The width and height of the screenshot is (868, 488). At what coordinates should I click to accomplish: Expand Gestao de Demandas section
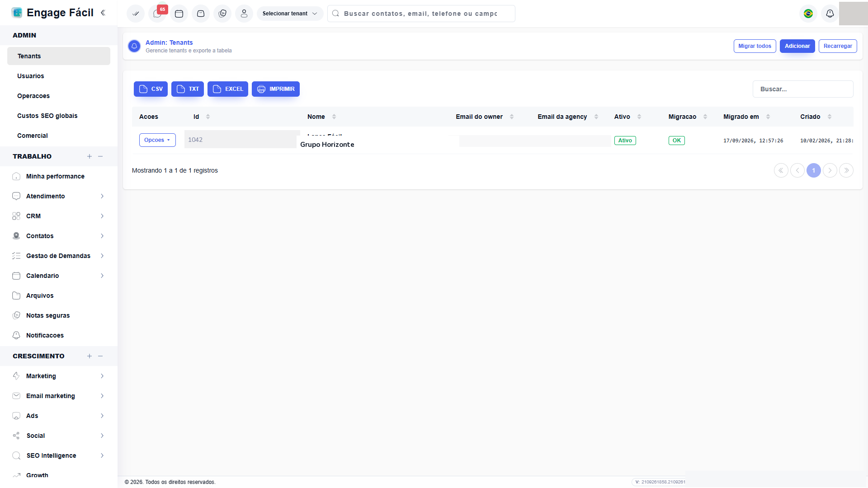click(59, 256)
